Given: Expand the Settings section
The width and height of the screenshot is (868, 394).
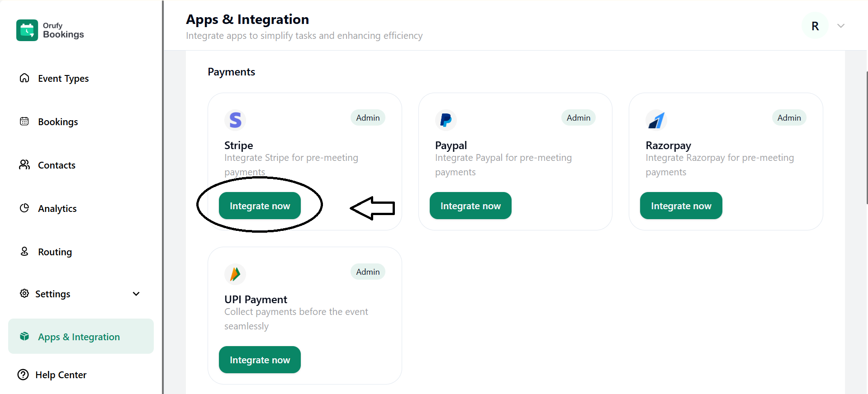Looking at the screenshot, I should (x=136, y=294).
